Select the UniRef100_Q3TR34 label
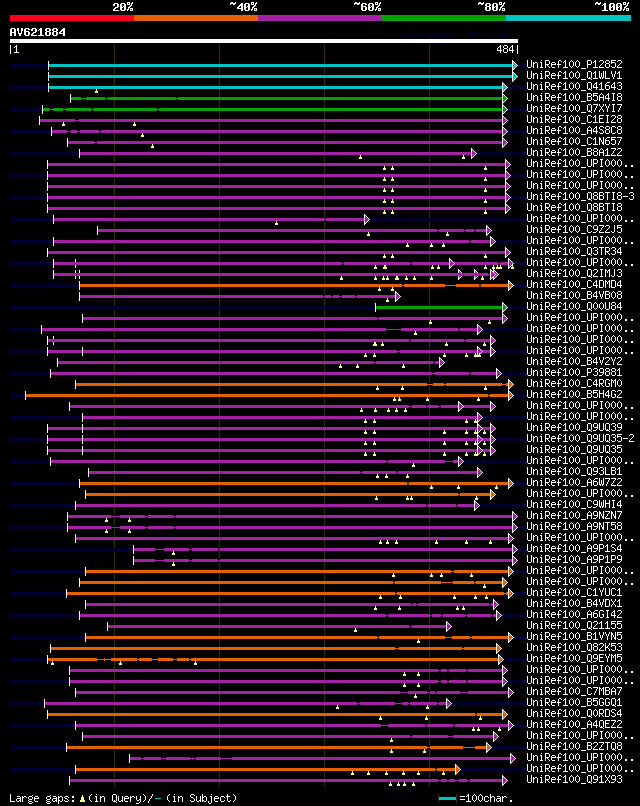This screenshot has height=806, width=640. (574, 251)
